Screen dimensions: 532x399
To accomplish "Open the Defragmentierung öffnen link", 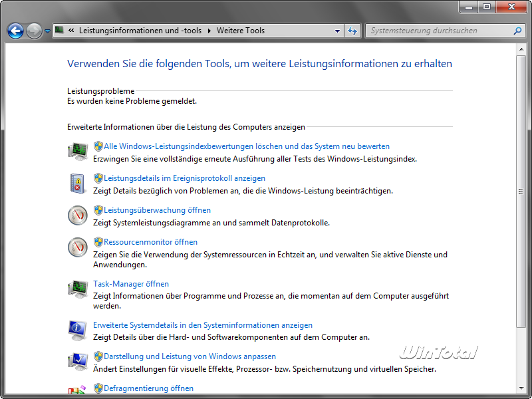I will pos(148,388).
